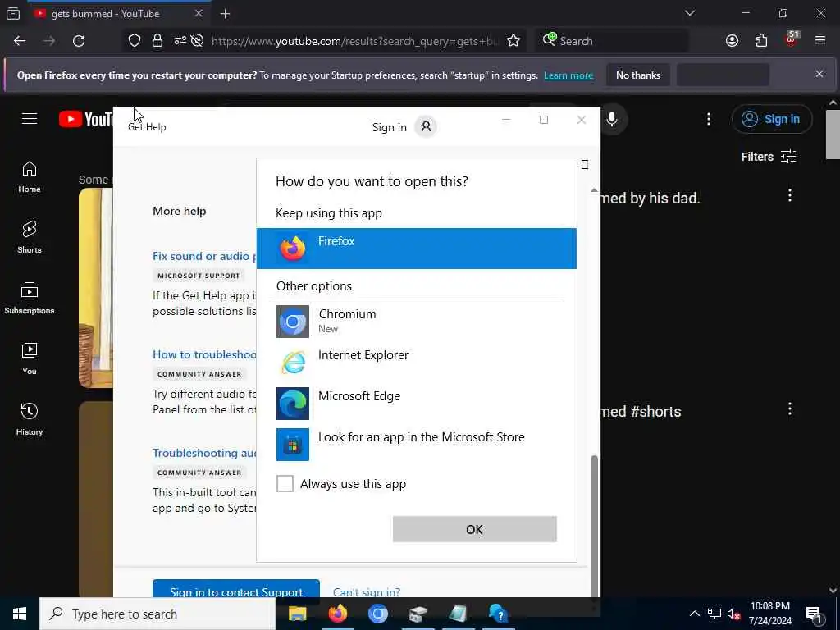
Task: Click Firefox icon on the taskbar
Action: pos(337,614)
